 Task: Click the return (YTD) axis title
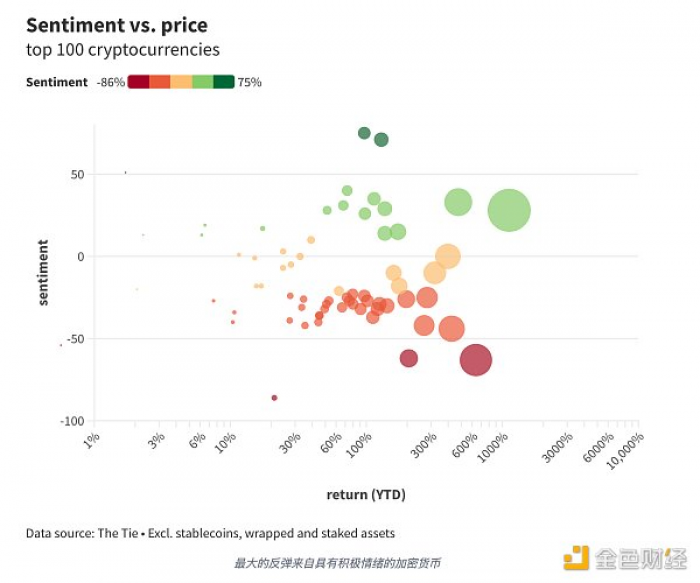pyautogui.click(x=366, y=495)
